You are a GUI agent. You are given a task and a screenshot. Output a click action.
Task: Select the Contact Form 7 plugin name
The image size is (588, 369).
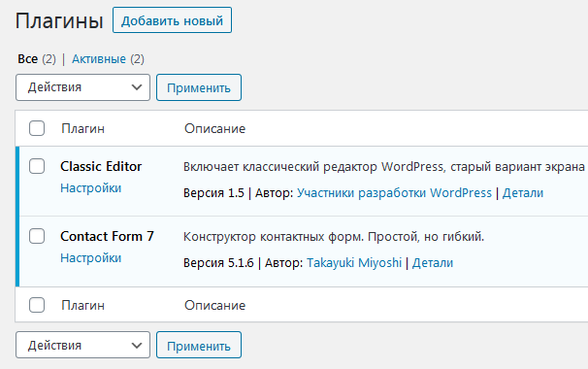pyautogui.click(x=107, y=236)
